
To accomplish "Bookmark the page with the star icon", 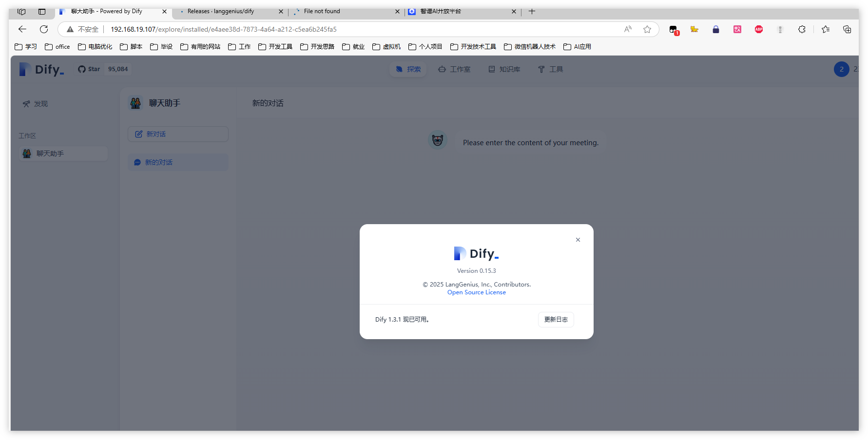I will point(647,29).
